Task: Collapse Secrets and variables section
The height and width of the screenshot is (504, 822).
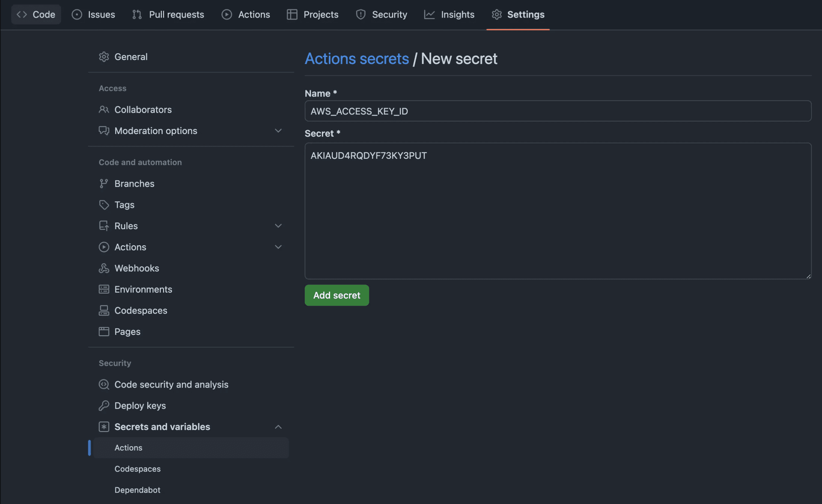Action: click(x=278, y=427)
